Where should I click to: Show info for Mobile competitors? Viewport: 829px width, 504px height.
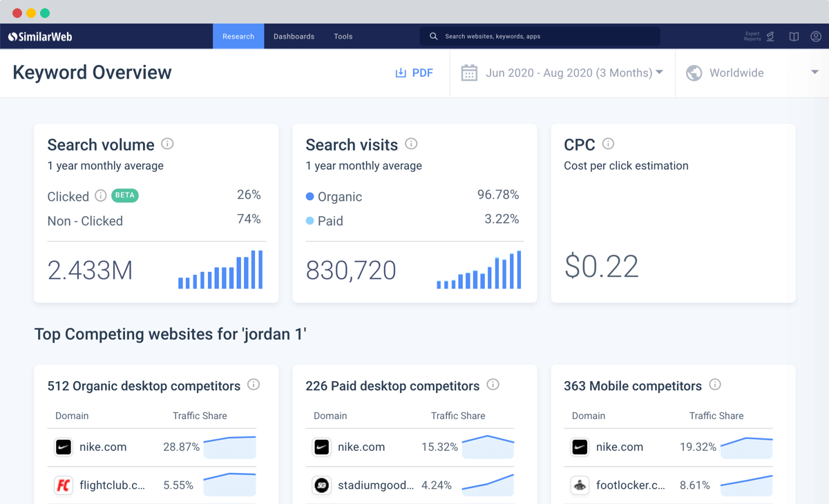tap(715, 385)
